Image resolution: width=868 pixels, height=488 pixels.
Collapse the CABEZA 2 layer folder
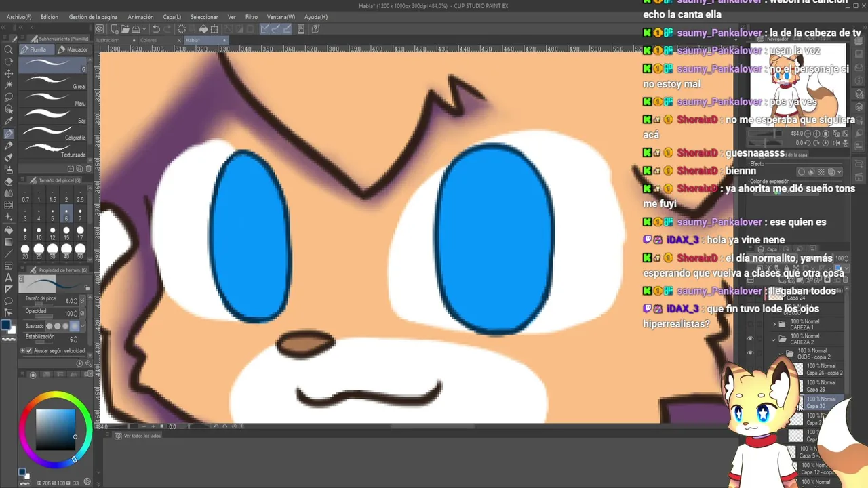point(774,339)
